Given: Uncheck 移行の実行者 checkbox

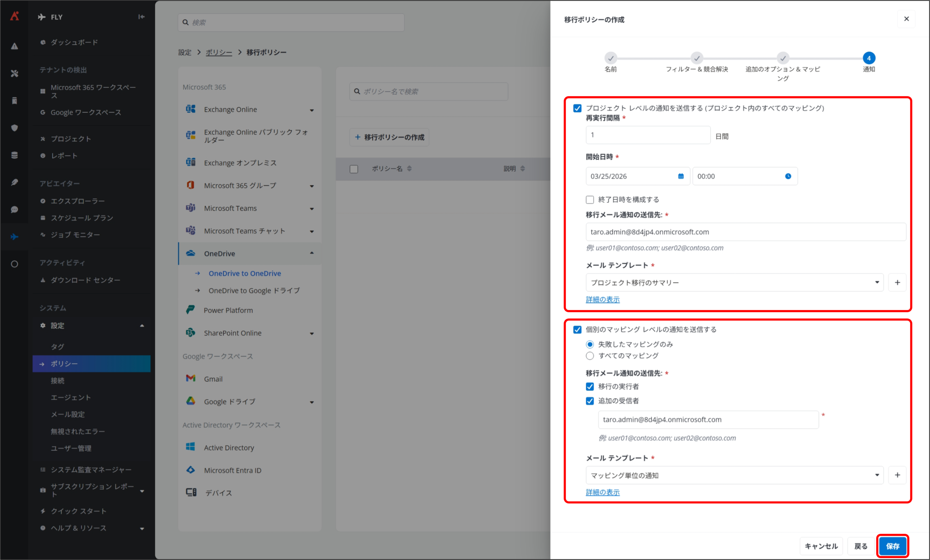Looking at the screenshot, I should tap(590, 386).
